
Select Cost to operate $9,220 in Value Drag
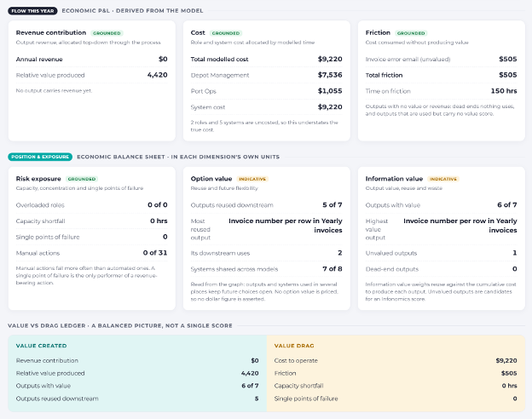(x=506, y=360)
